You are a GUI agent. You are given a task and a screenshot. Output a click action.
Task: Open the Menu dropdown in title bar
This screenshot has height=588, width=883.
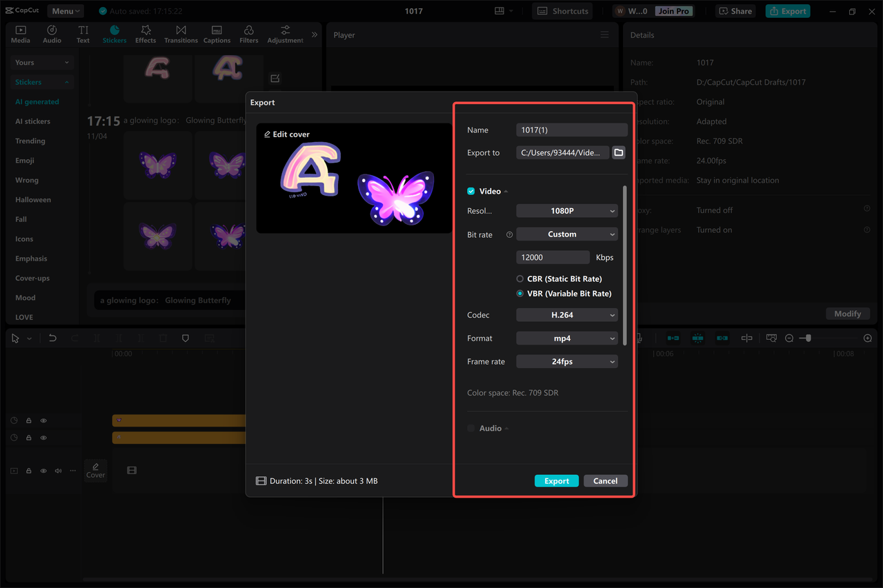tap(65, 11)
